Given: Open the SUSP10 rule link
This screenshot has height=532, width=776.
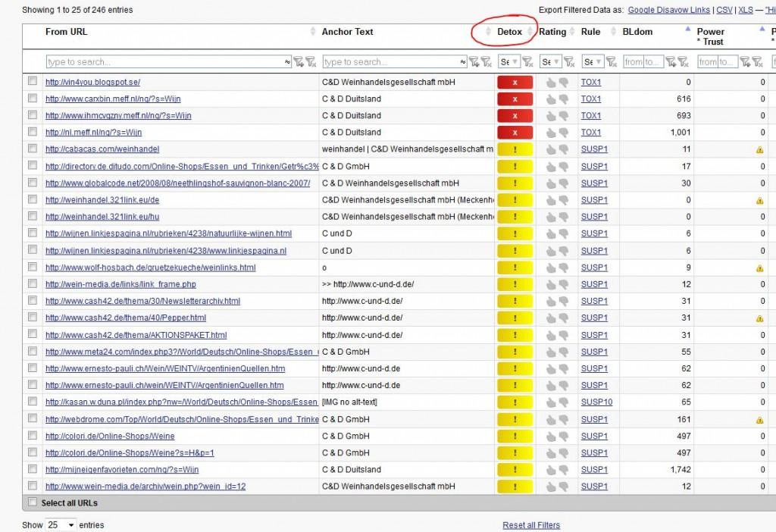Looking at the screenshot, I should pyautogui.click(x=596, y=402).
